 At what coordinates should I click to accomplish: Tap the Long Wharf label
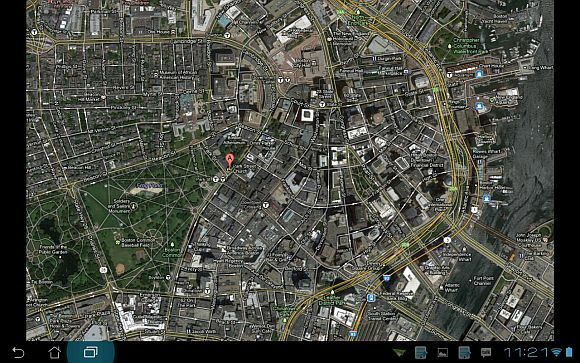(541, 68)
